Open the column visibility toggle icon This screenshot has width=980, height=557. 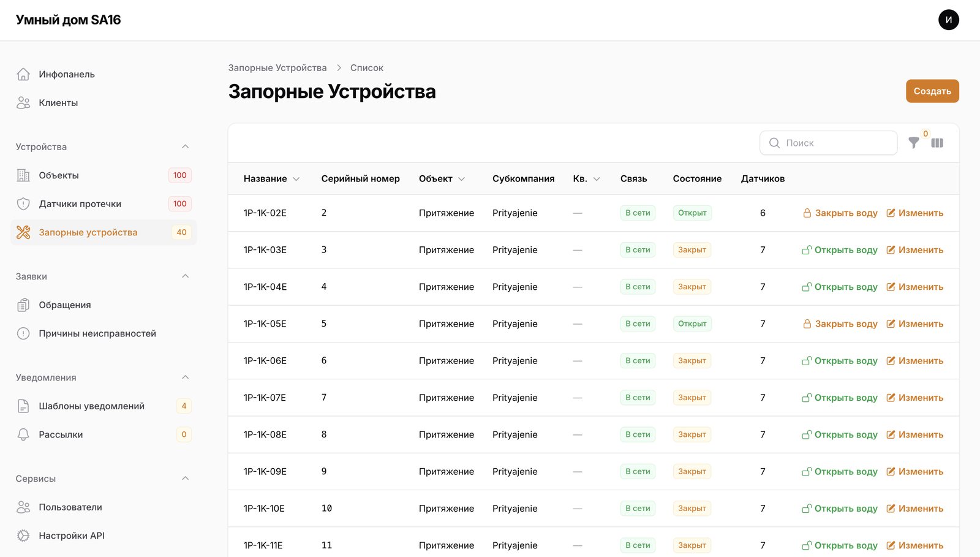click(937, 143)
